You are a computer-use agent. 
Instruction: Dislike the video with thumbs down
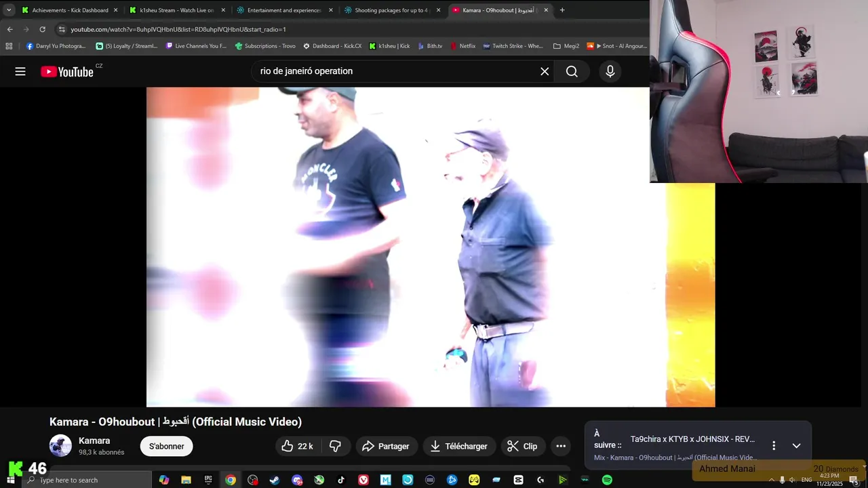tap(335, 446)
